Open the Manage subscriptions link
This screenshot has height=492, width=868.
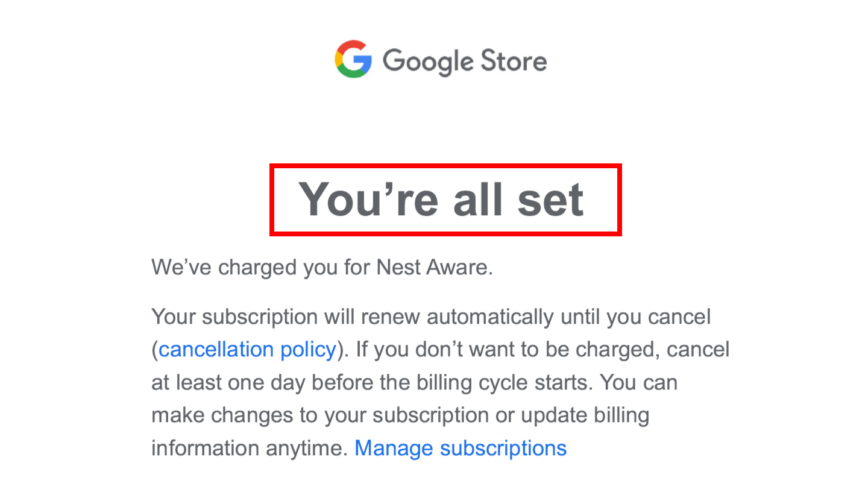click(x=461, y=448)
